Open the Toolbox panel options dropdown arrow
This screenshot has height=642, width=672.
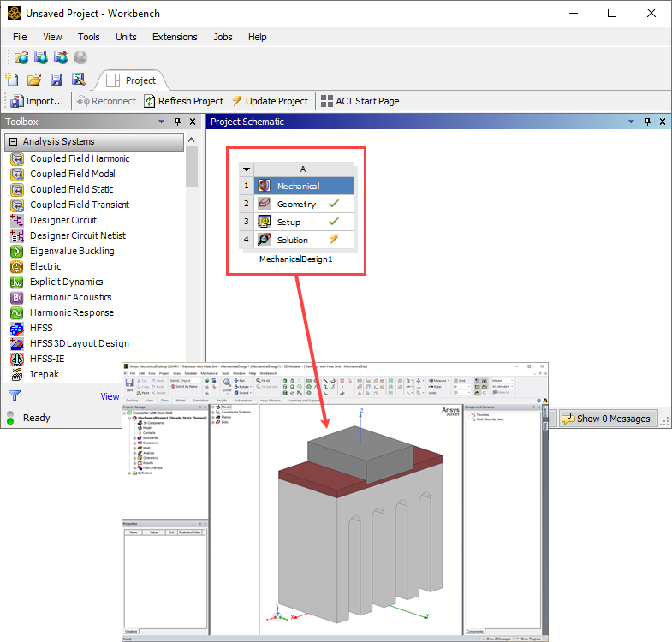163,122
